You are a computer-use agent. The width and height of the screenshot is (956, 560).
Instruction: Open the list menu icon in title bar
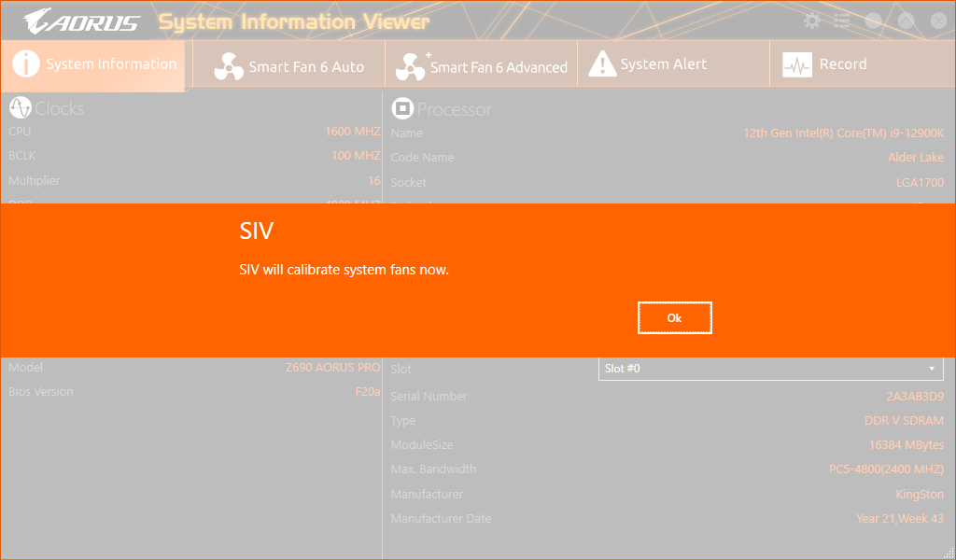[842, 21]
